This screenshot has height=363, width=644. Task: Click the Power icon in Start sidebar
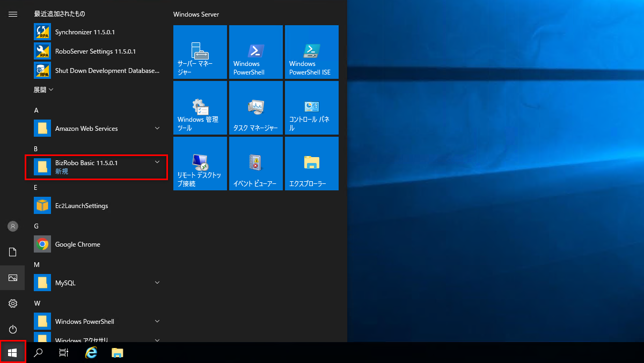[x=13, y=329]
